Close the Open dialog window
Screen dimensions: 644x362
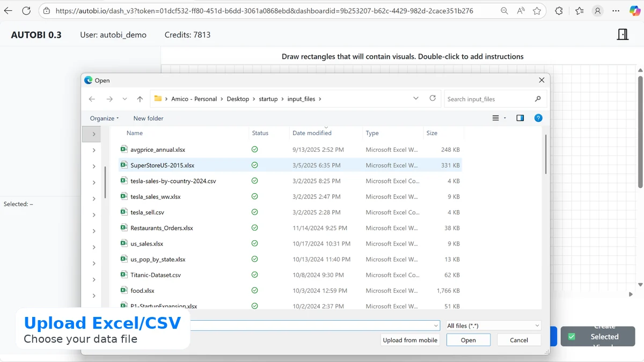tap(541, 80)
